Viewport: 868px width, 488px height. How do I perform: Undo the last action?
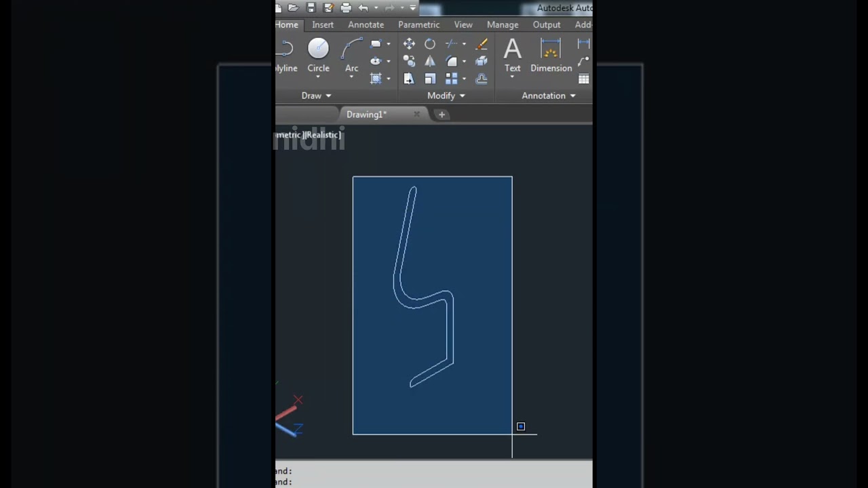[x=363, y=8]
